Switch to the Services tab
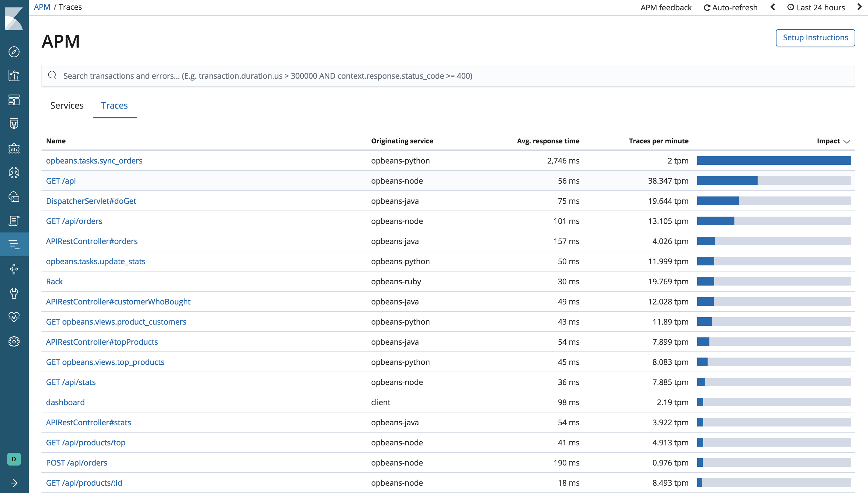 [67, 106]
